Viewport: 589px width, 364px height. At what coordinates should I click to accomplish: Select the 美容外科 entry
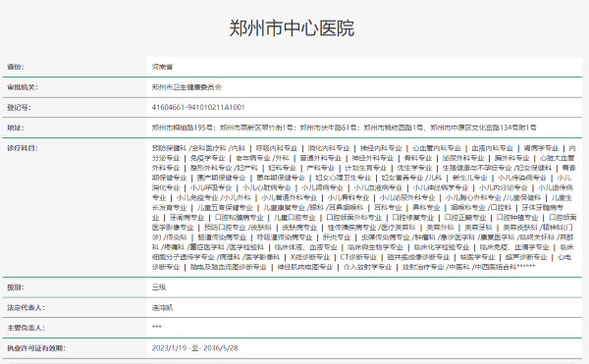tap(440, 228)
